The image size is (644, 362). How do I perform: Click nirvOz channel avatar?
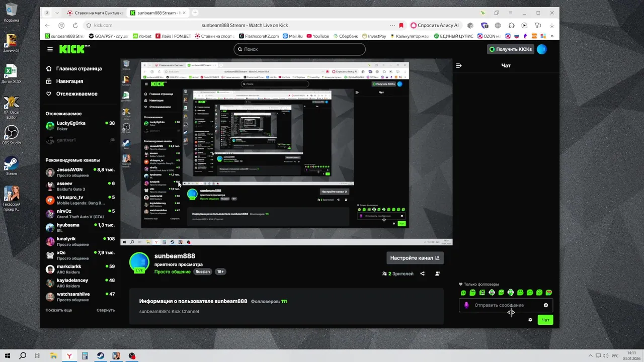pyautogui.click(x=50, y=214)
